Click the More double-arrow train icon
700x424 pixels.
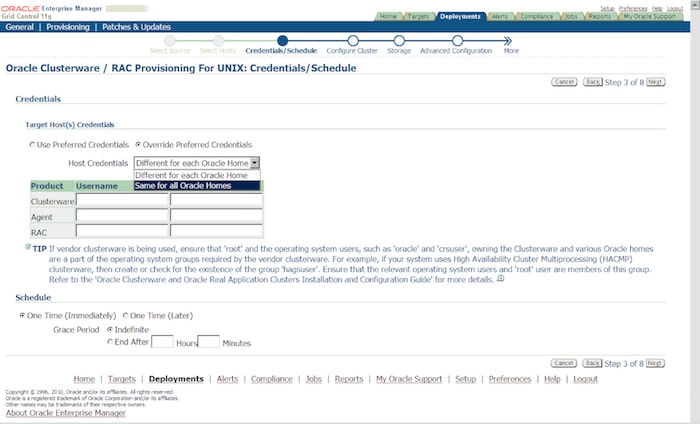coord(508,41)
